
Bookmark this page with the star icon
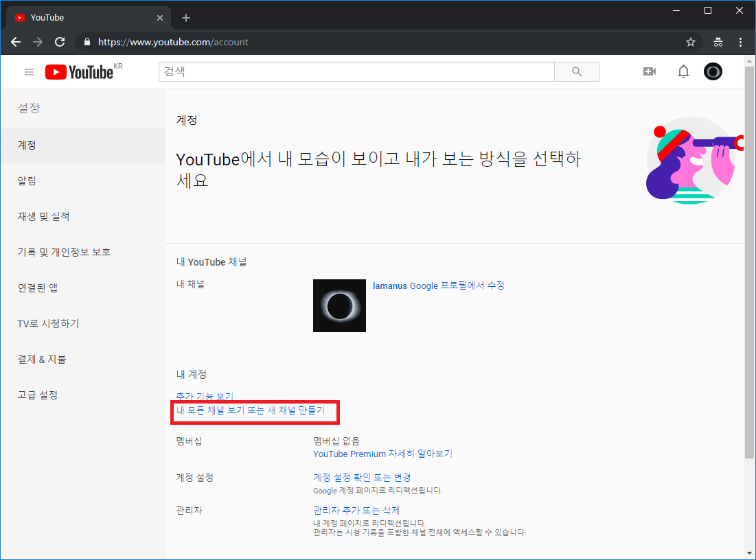pyautogui.click(x=691, y=42)
